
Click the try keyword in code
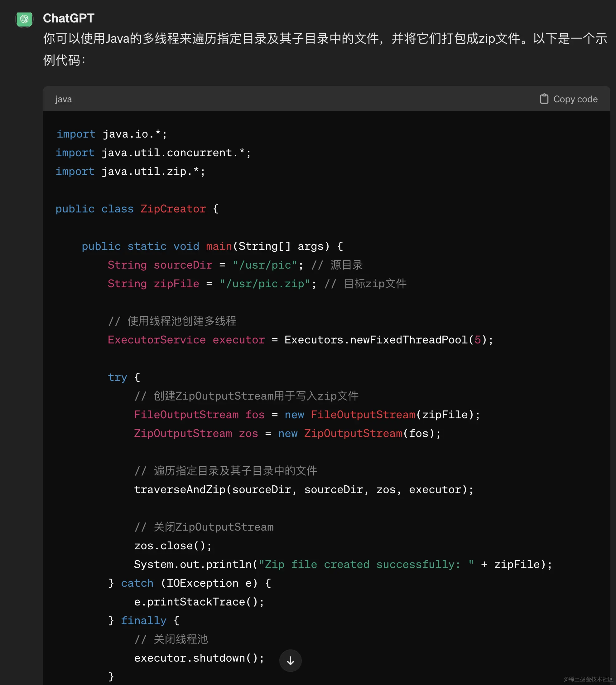(117, 377)
